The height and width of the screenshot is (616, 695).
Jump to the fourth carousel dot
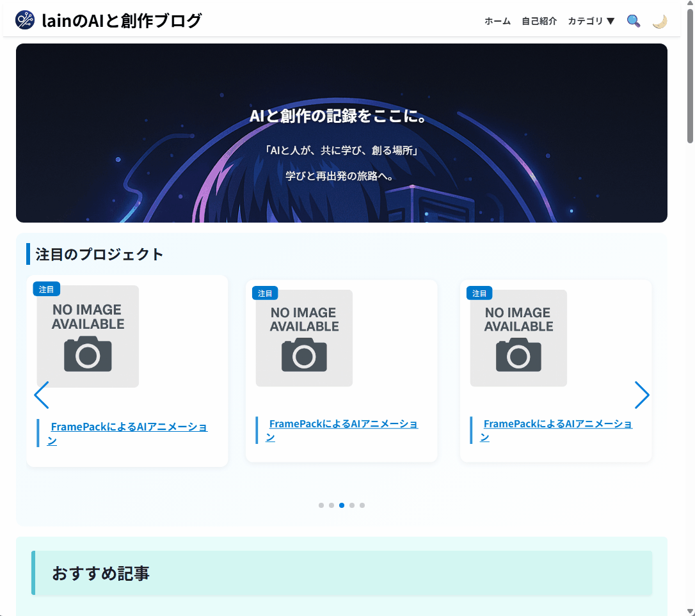(352, 505)
